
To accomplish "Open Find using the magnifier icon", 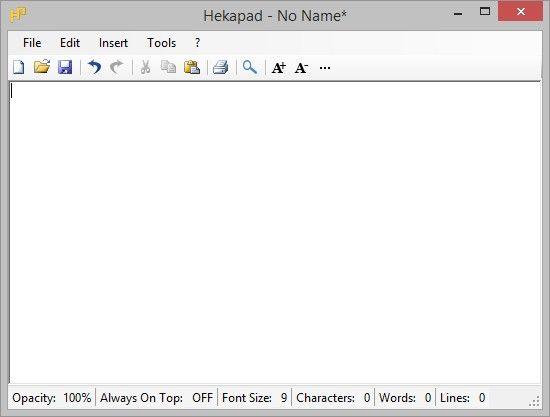I will pos(250,67).
